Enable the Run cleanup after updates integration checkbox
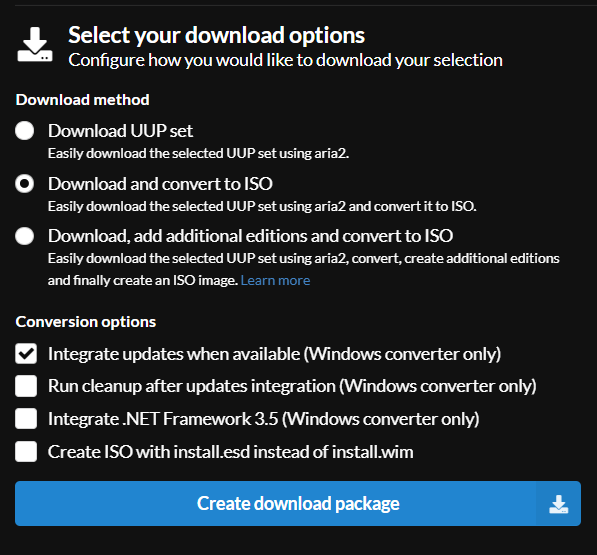Screen dimensions: 597x555 (26, 386)
